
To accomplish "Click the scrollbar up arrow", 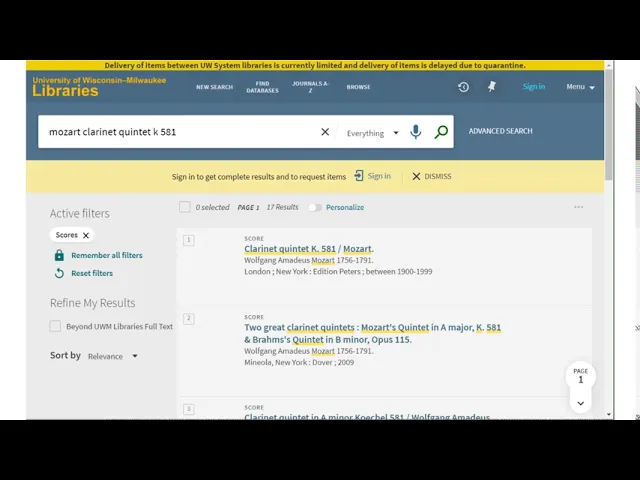I will tap(609, 64).
